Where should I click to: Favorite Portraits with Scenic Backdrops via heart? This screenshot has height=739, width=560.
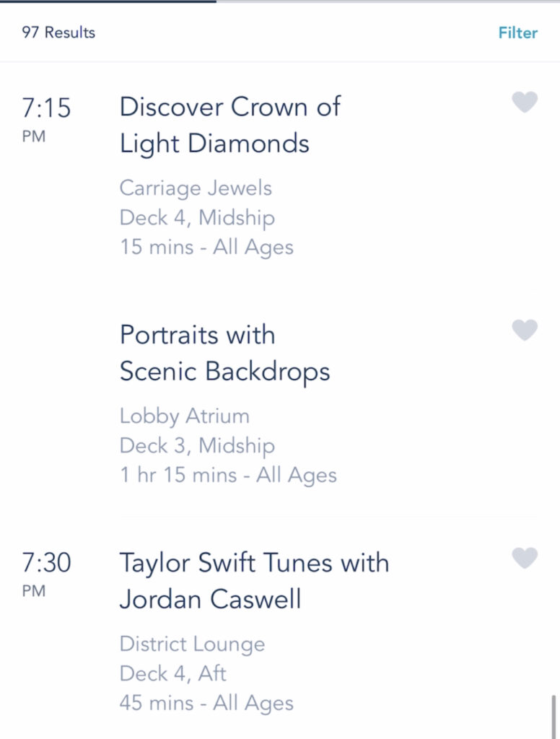[x=525, y=330]
